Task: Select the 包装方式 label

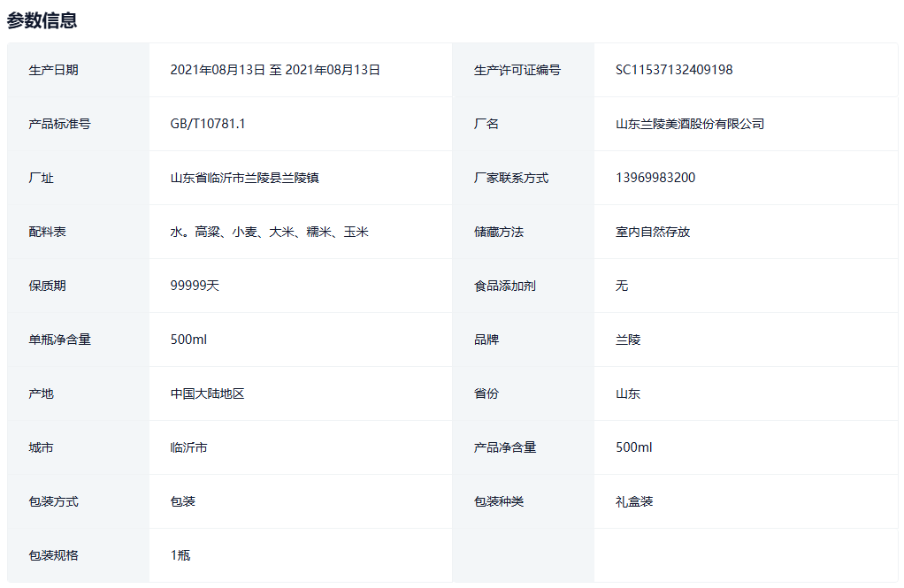Action: 54,501
